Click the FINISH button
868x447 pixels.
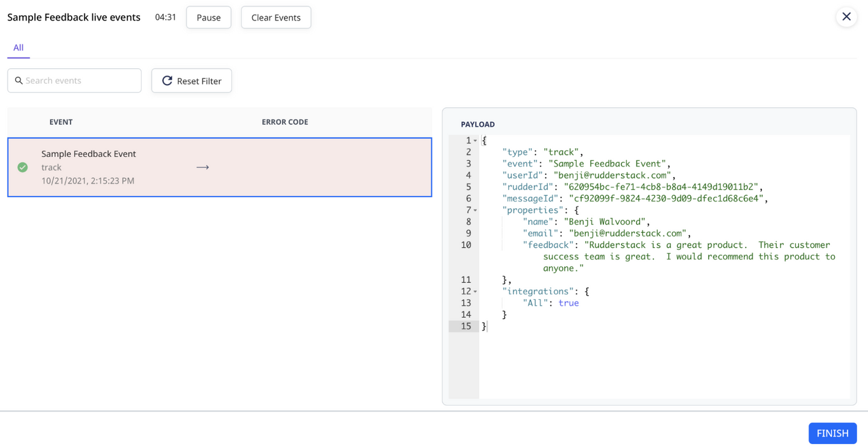(x=832, y=433)
